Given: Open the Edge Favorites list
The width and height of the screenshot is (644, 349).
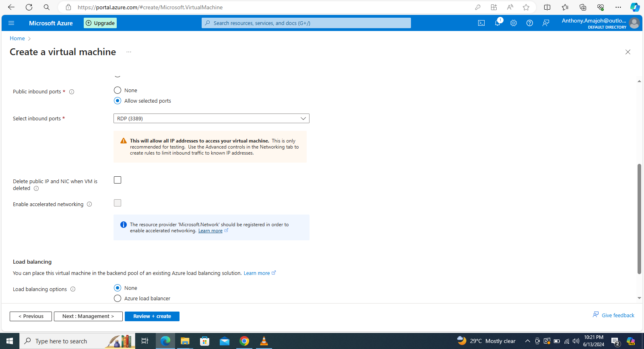Looking at the screenshot, I should 565,7.
